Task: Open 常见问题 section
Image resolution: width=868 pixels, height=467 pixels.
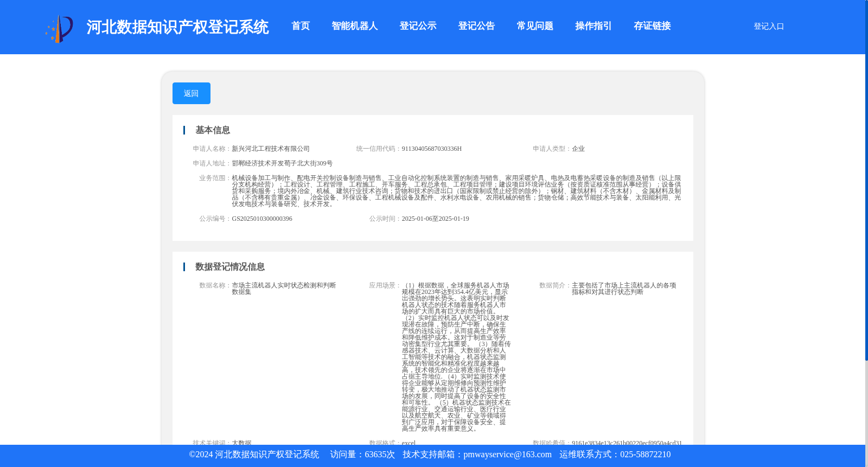Action: pyautogui.click(x=535, y=26)
